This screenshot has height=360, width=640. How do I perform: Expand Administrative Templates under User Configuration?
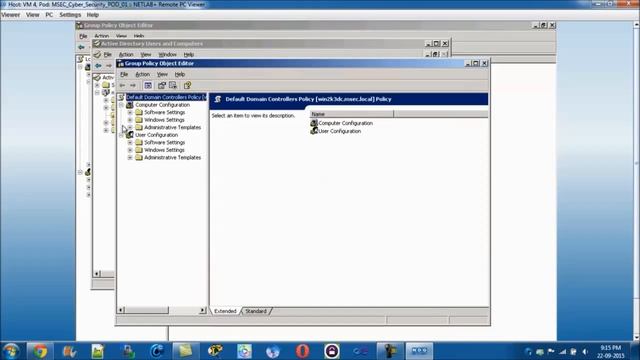130,158
